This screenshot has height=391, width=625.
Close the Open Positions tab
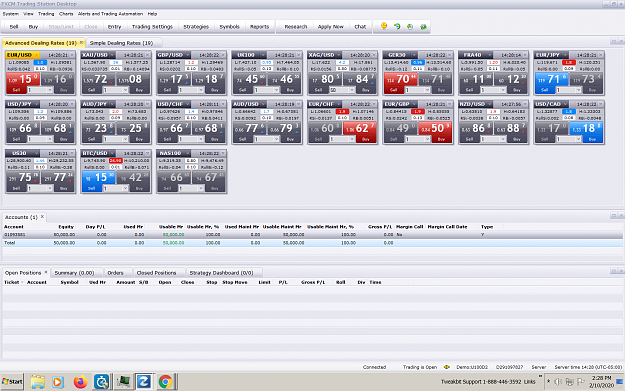46,272
